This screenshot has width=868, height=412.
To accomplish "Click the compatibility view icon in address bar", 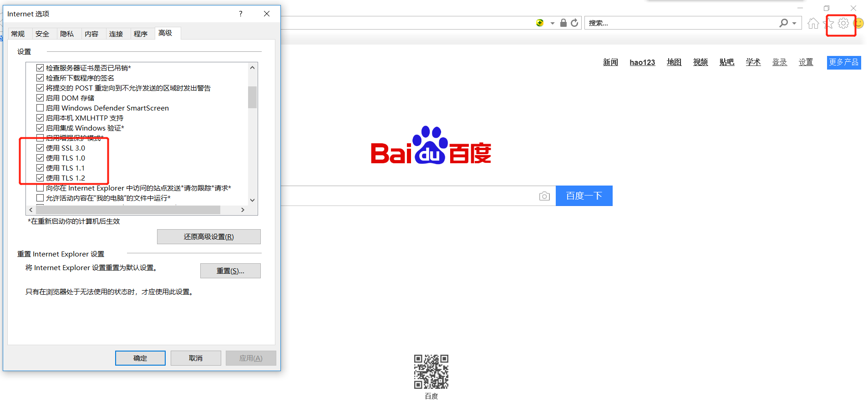I will coord(540,23).
